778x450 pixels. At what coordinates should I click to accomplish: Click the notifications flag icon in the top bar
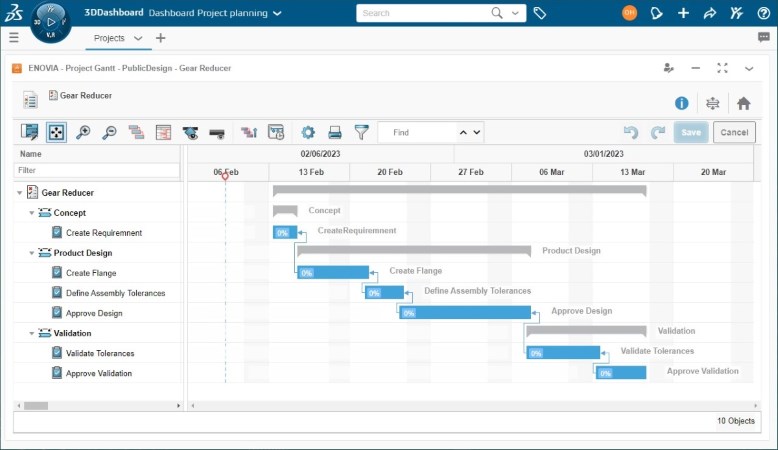click(656, 13)
